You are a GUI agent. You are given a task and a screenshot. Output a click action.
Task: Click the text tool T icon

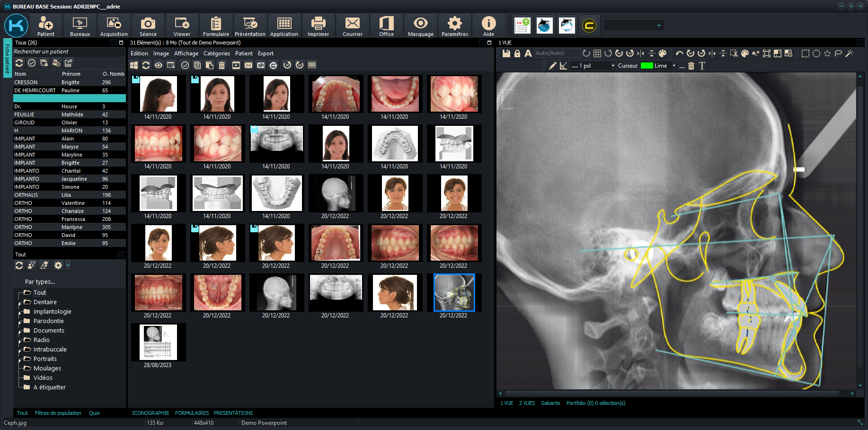[x=702, y=66]
